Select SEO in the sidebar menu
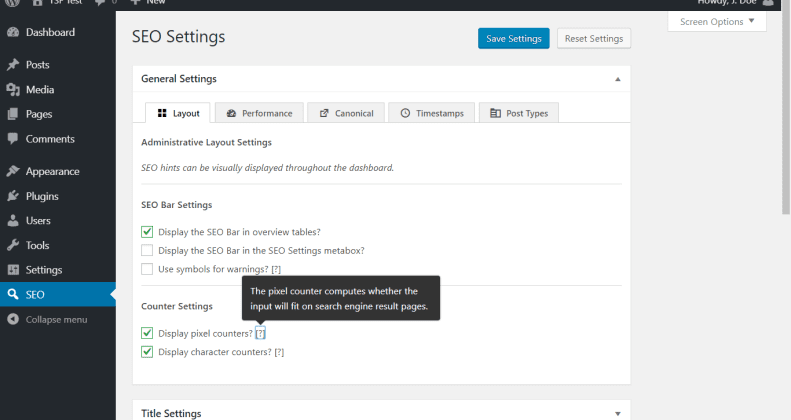This screenshot has width=791, height=420. pyautogui.click(x=58, y=294)
